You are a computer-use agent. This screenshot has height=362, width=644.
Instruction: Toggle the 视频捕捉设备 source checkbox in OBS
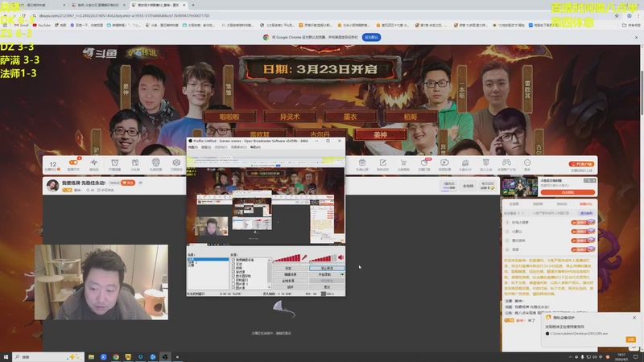coord(233,260)
